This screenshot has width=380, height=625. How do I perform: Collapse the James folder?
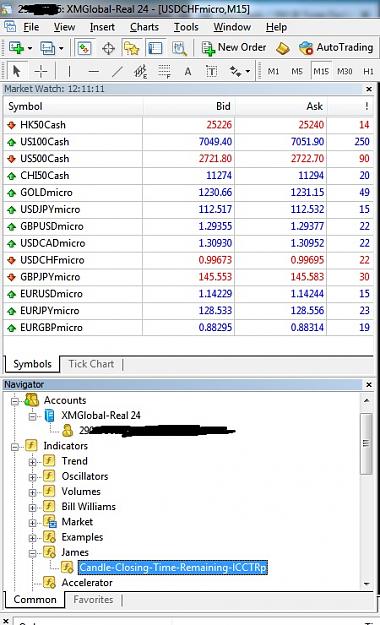(33, 553)
